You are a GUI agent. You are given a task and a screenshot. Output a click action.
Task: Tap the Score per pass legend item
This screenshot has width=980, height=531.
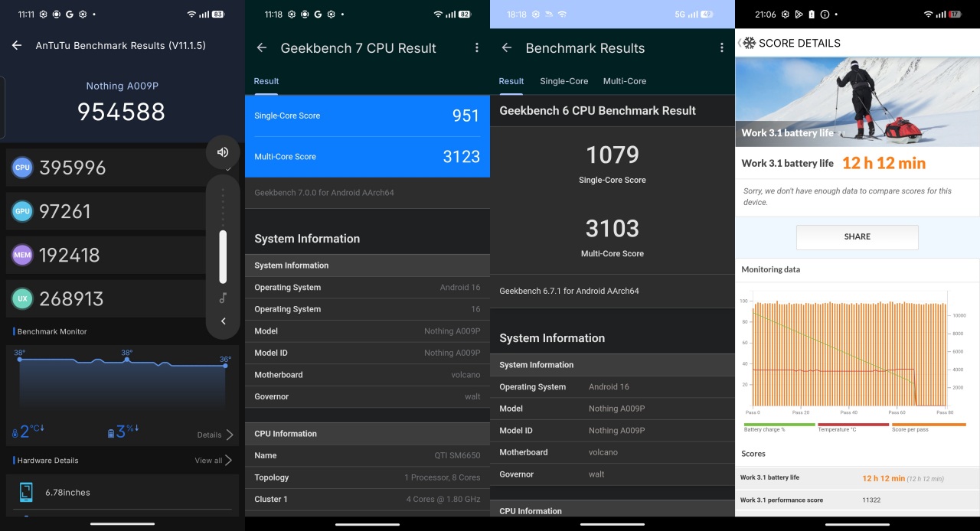point(929,427)
